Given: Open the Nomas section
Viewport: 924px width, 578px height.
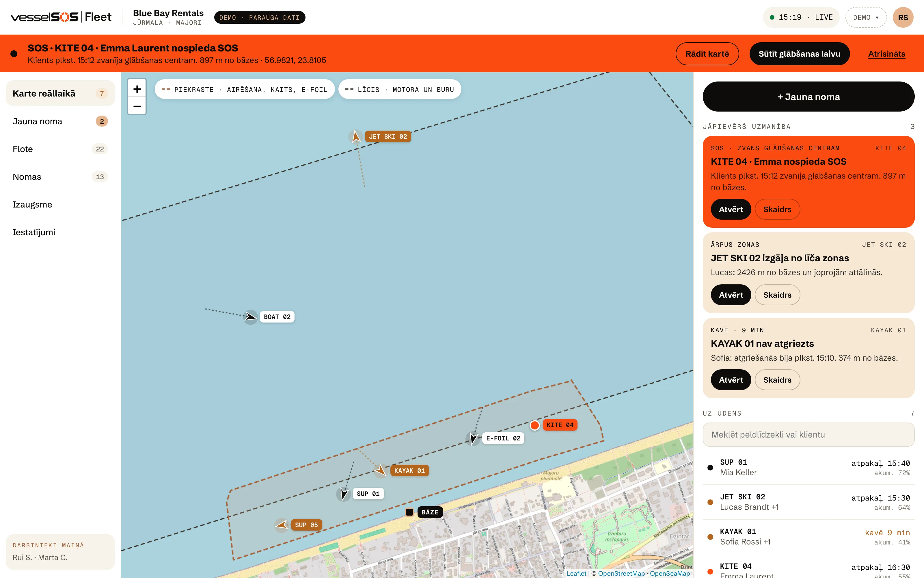Looking at the screenshot, I should click(60, 177).
